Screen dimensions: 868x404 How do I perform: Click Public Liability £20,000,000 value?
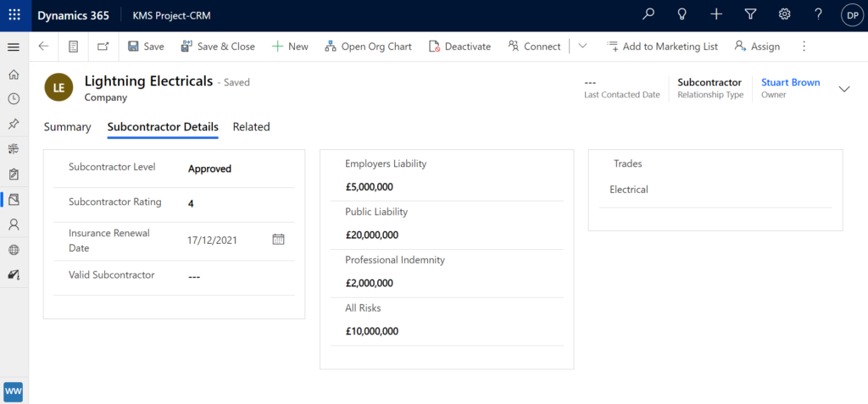(371, 235)
